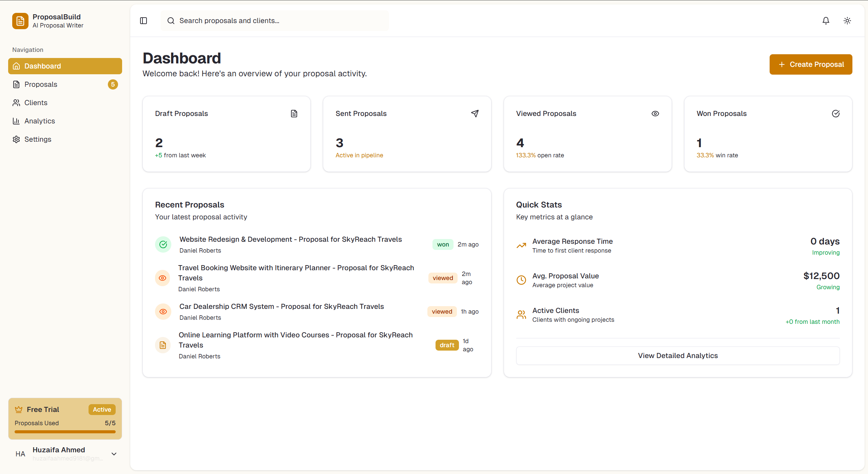The width and height of the screenshot is (868, 474).
Task: Click View Detailed Analytics
Action: point(677,355)
